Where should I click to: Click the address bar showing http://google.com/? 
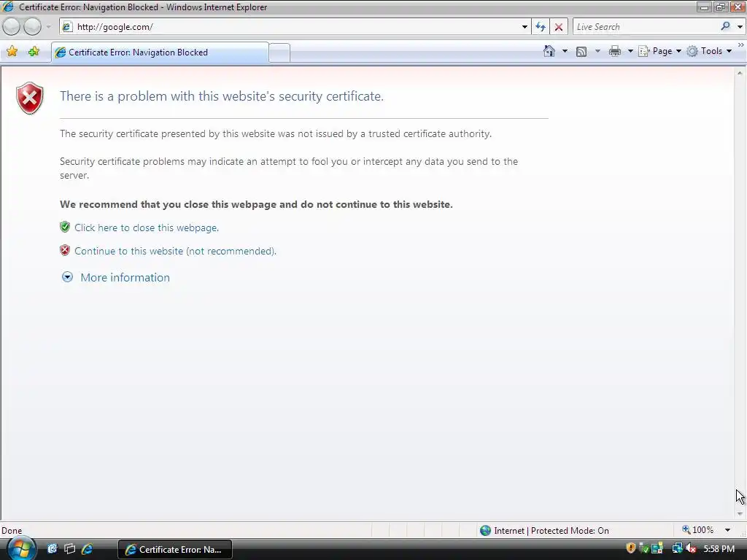295,27
